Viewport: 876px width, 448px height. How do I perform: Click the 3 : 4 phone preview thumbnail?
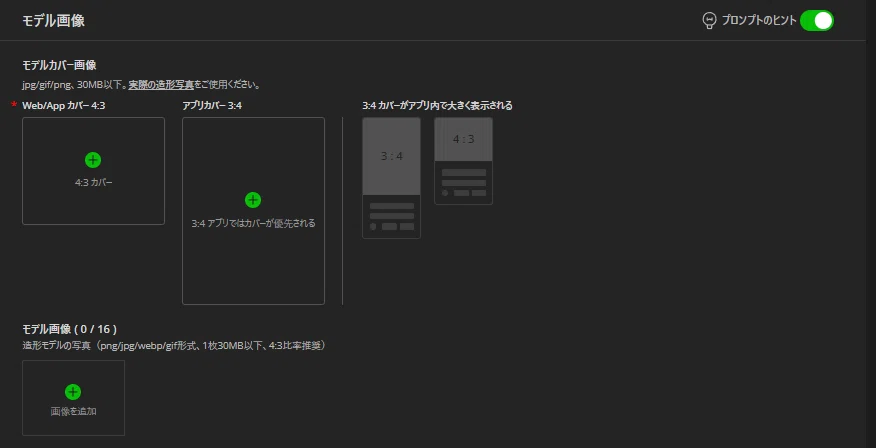(x=392, y=178)
